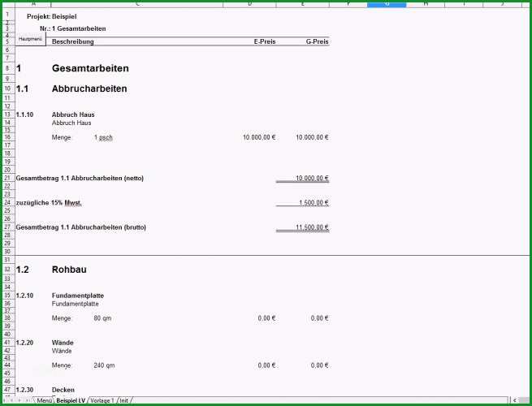Click the E-Preis value 10.000,00 € in row 16
Image resolution: width=532 pixels, height=406 pixels.
259,137
